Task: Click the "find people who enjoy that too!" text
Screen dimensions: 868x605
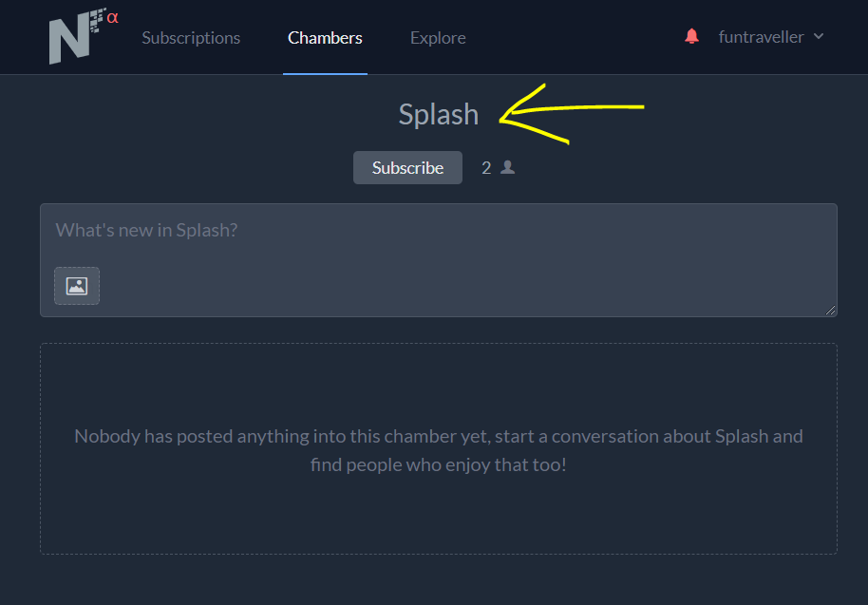Action: pos(438,465)
